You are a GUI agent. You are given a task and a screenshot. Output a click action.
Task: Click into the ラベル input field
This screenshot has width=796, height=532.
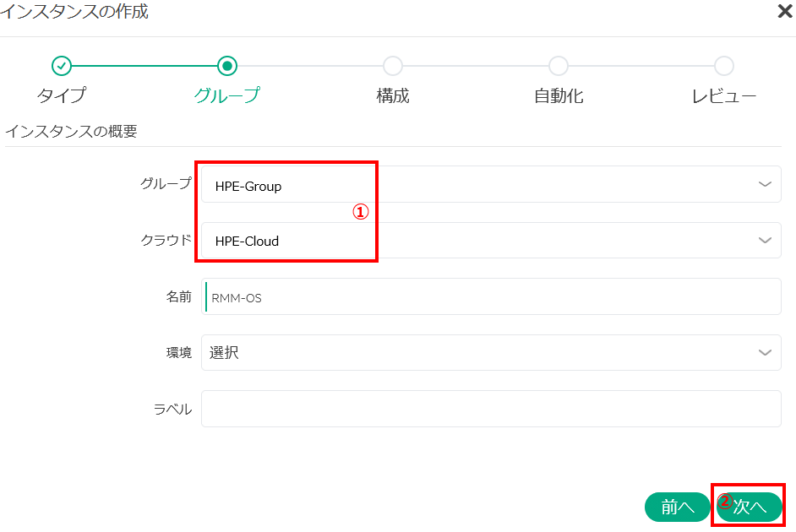491,409
